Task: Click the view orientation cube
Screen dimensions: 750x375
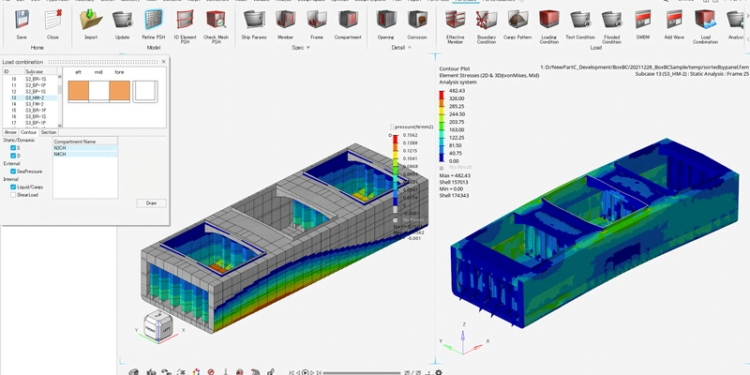Action: click(157, 325)
